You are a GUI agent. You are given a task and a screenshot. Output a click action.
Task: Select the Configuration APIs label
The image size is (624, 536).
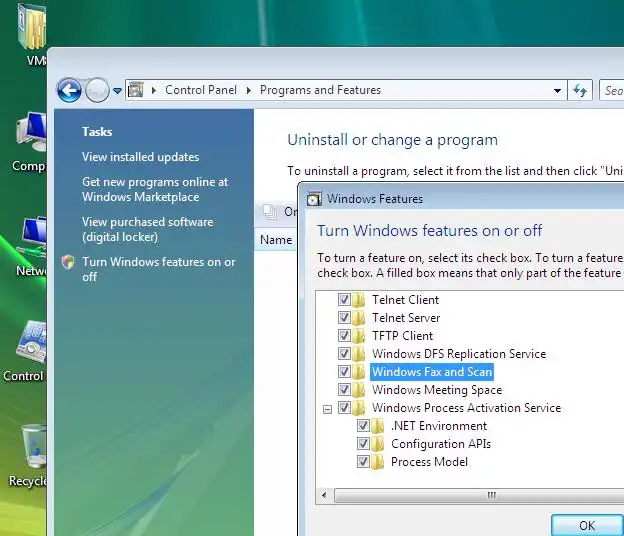point(441,444)
